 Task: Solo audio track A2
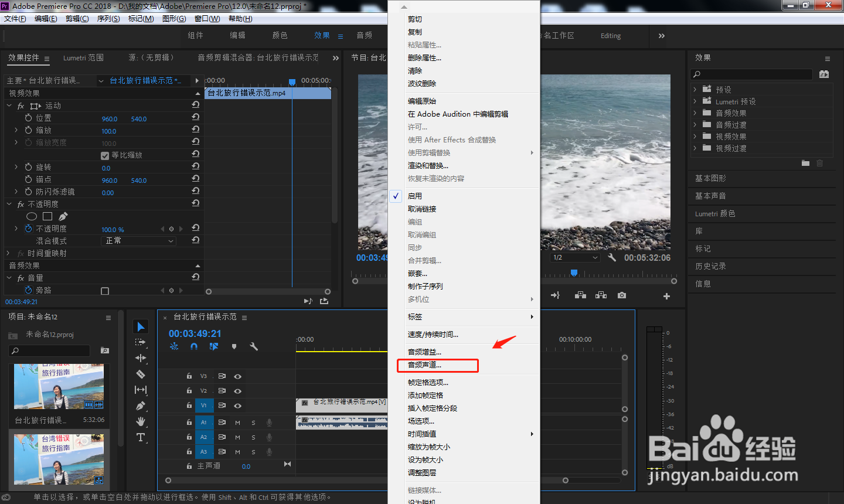[253, 437]
